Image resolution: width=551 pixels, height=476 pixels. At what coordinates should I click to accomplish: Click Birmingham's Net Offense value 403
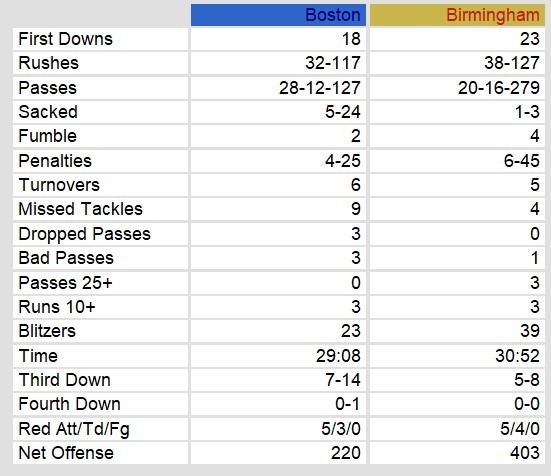525,453
